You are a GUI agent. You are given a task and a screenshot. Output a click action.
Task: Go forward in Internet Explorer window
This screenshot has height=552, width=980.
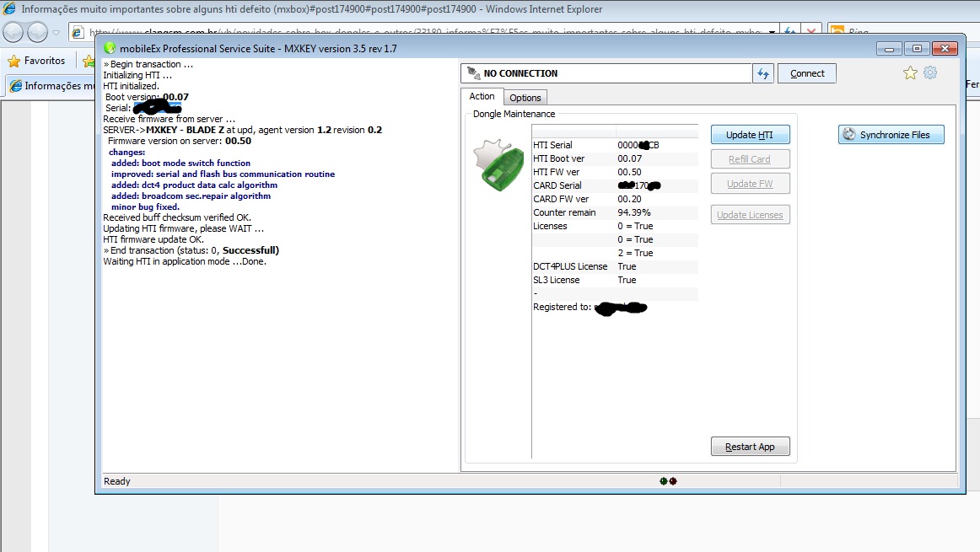(37, 31)
